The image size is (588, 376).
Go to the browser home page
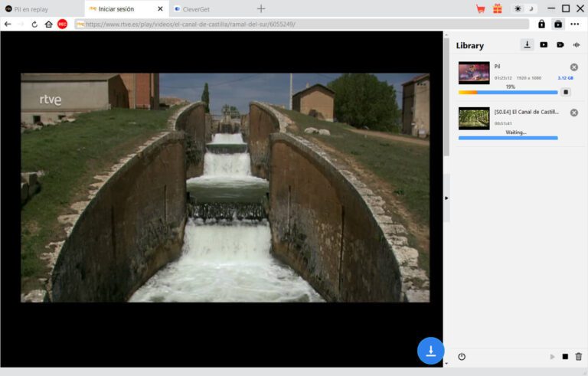pyautogui.click(x=48, y=24)
